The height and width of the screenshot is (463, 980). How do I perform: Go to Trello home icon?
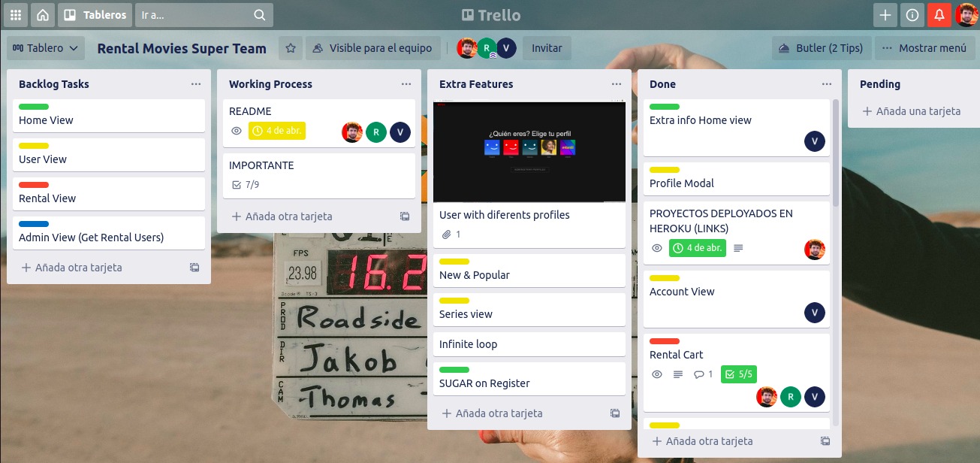point(43,15)
